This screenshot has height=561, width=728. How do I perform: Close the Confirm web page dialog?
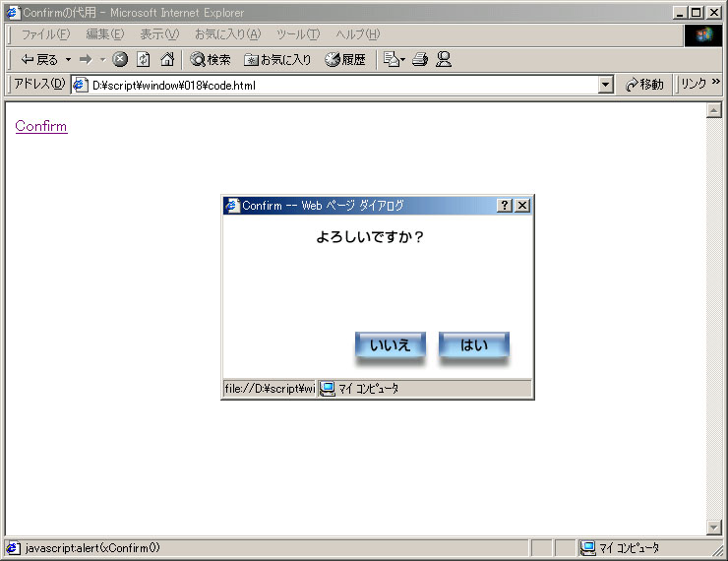[x=522, y=206]
